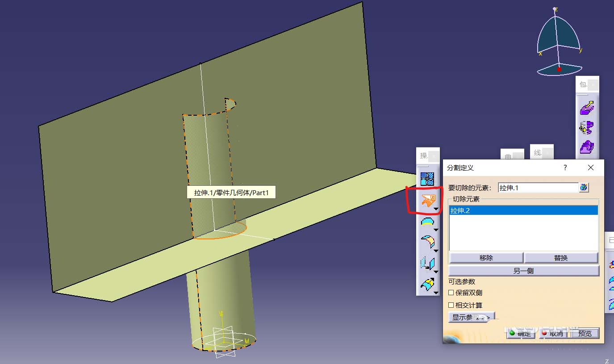Enable the 保留双侧 checkbox
Image resolution: width=614 pixels, height=364 pixels.
[451, 293]
